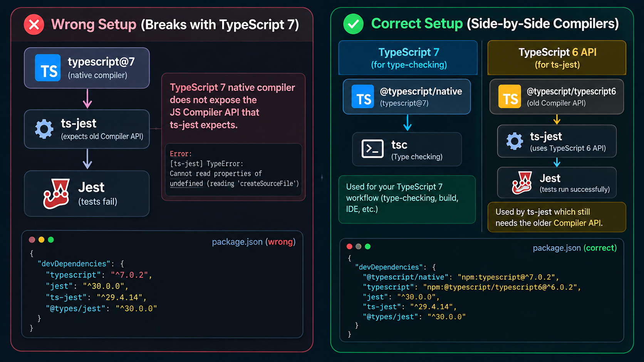This screenshot has height=362, width=644.
Task: Click the 'package.json (wrong)' title
Action: 254,242
